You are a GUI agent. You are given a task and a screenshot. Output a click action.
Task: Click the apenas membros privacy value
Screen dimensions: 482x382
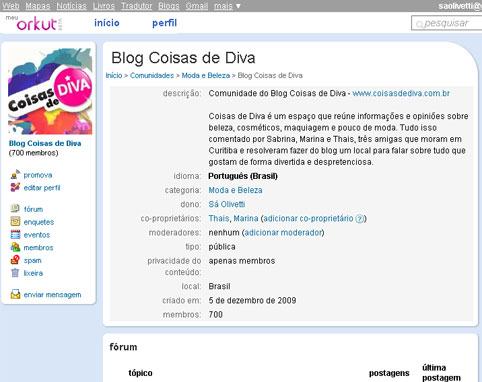[x=242, y=261]
